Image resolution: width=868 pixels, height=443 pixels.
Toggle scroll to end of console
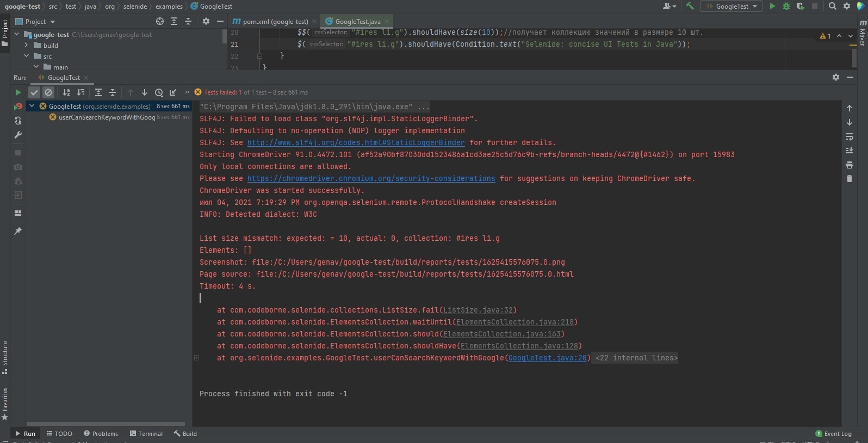850,151
